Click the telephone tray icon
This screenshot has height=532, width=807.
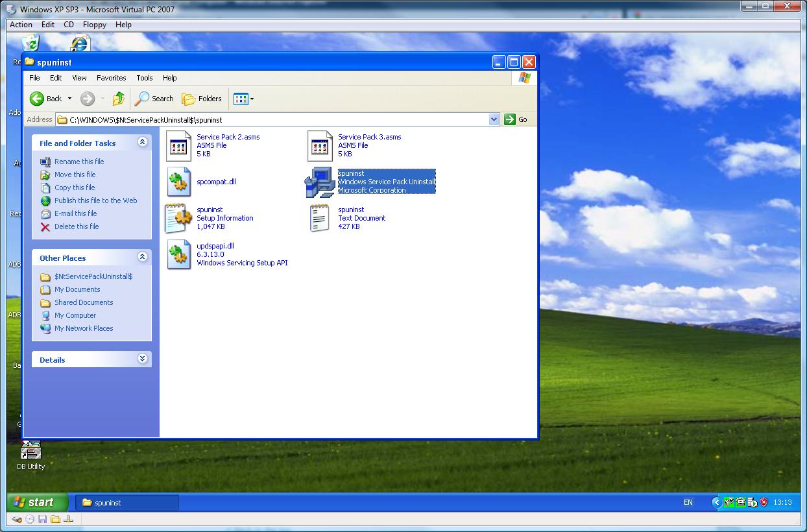click(x=740, y=502)
